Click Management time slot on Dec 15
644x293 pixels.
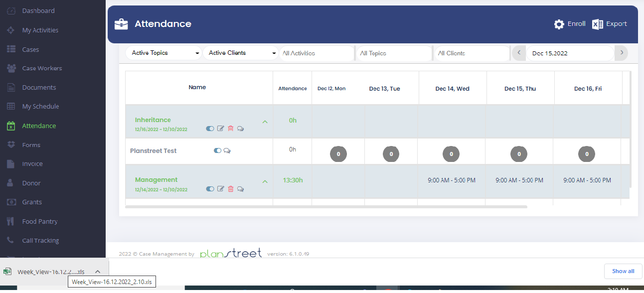[519, 180]
